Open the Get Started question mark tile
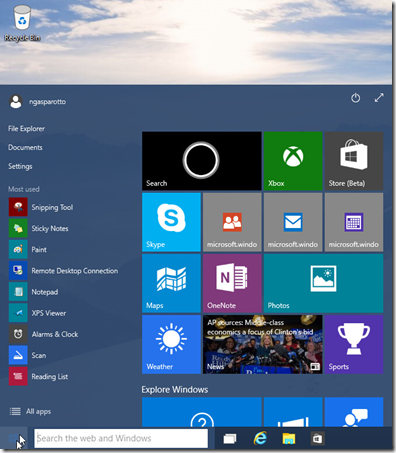 pos(202,412)
